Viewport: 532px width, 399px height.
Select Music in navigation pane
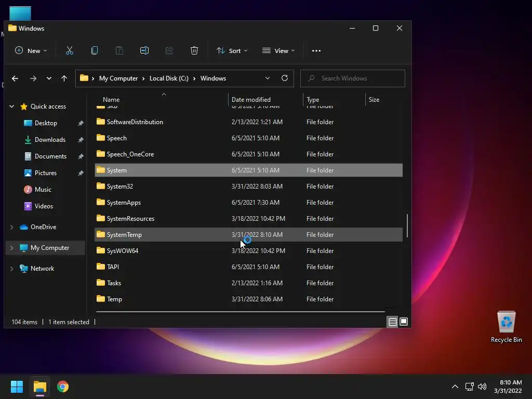coord(43,190)
